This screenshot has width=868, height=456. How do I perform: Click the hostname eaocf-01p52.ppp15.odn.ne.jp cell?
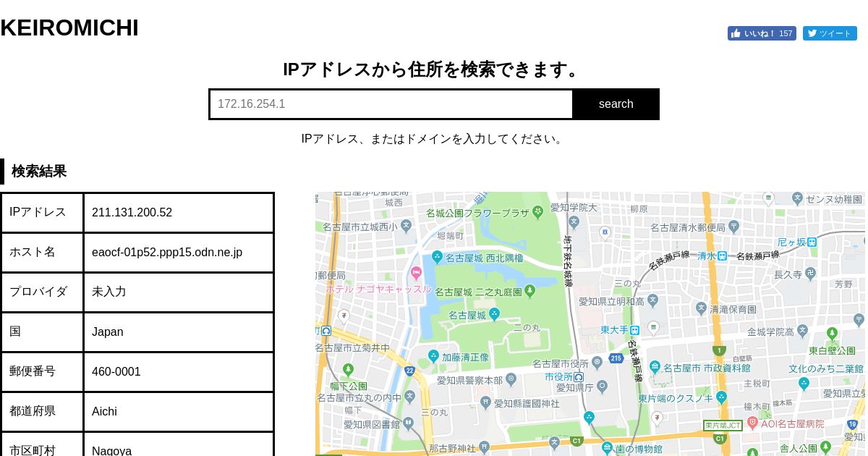[x=179, y=253]
